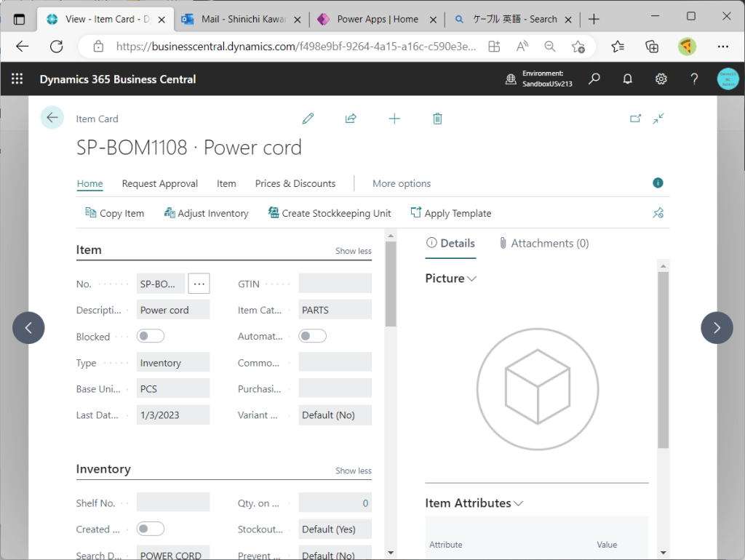Screen dimensions: 745x560
Task: Click the add to favorites star-plus icon
Action: pos(578,47)
